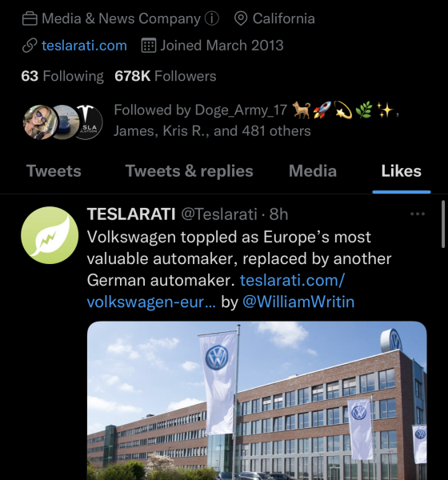Open the Media tab
The image size is (448, 480).
pyautogui.click(x=313, y=171)
